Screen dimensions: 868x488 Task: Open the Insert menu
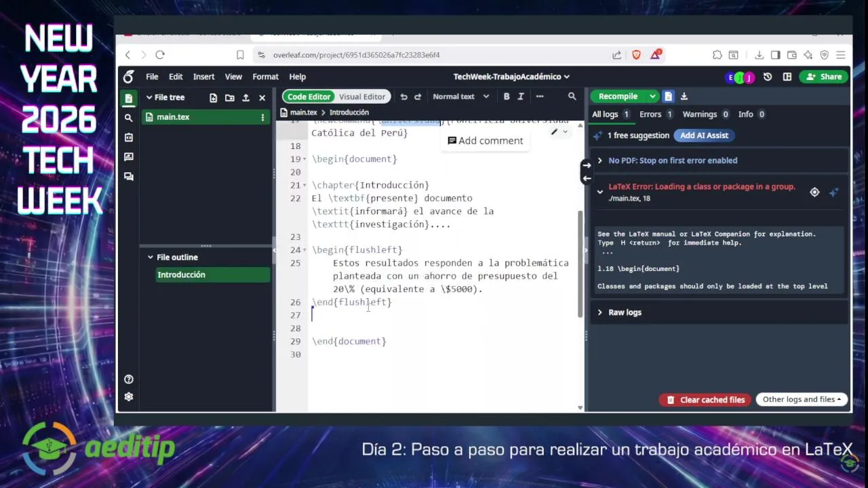203,77
